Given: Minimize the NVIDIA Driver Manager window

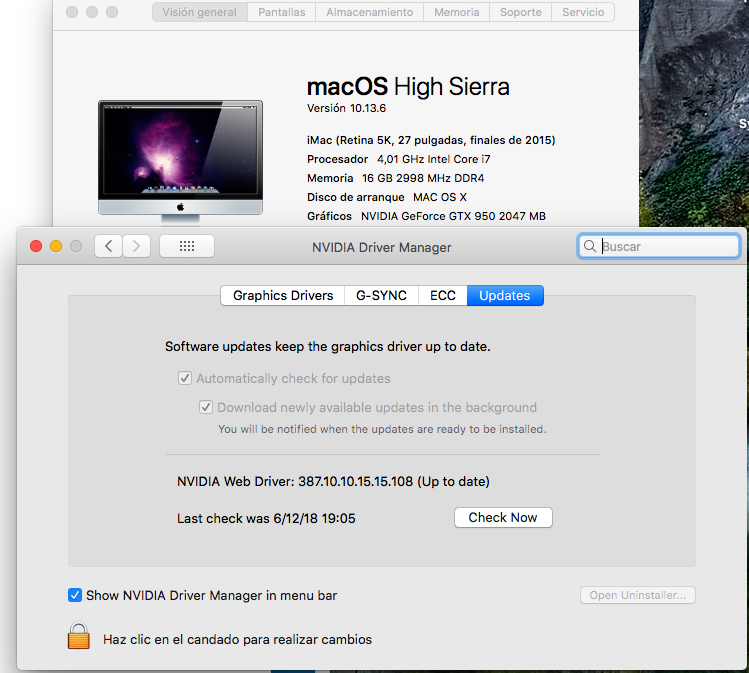Looking at the screenshot, I should click(56, 246).
